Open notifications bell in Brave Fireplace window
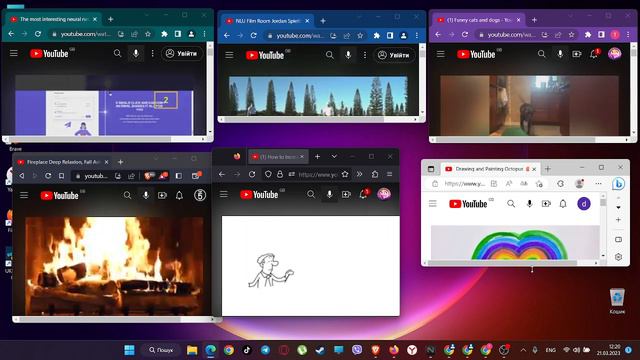This screenshot has width=640, height=360. click(x=179, y=196)
